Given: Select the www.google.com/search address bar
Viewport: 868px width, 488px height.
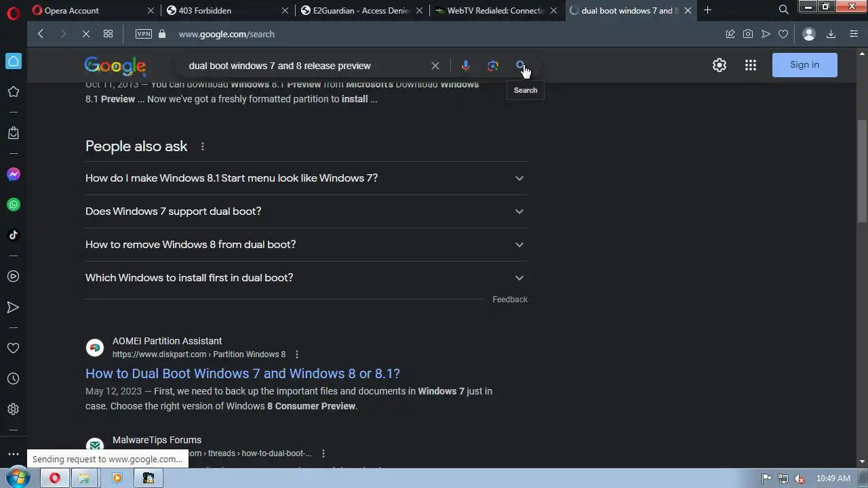Looking at the screenshot, I should click(x=226, y=34).
